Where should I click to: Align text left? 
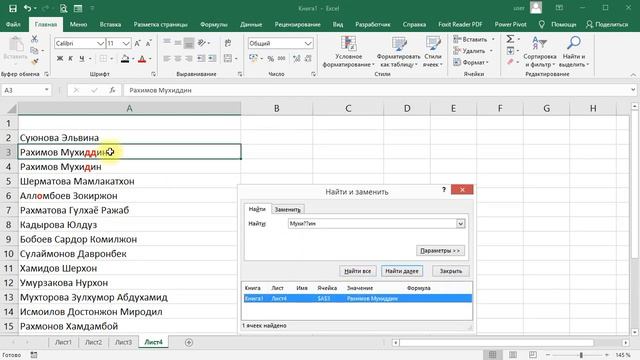[167, 59]
